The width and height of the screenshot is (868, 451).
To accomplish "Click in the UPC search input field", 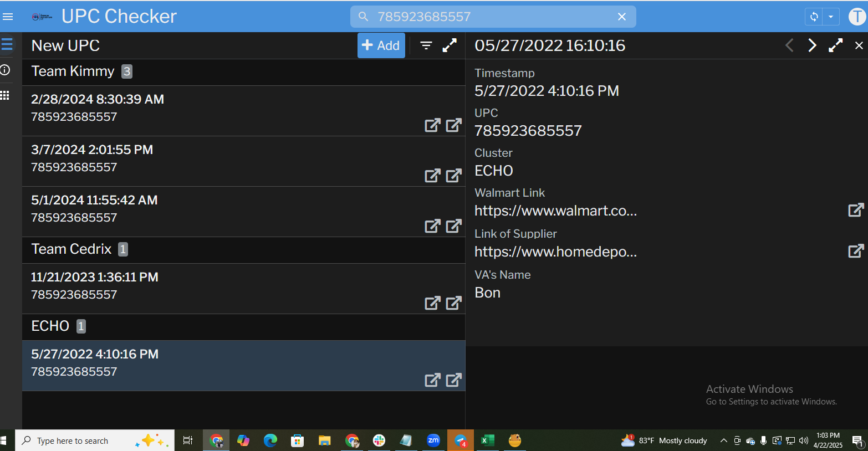I will [488, 17].
